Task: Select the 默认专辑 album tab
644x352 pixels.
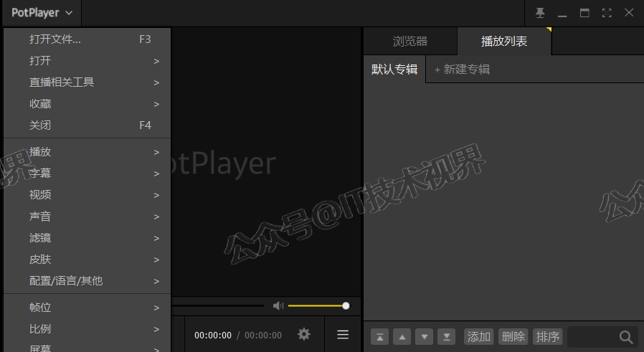Action: click(394, 69)
